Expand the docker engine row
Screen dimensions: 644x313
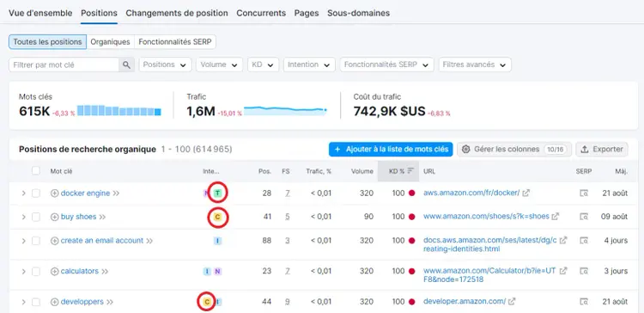pos(23,193)
